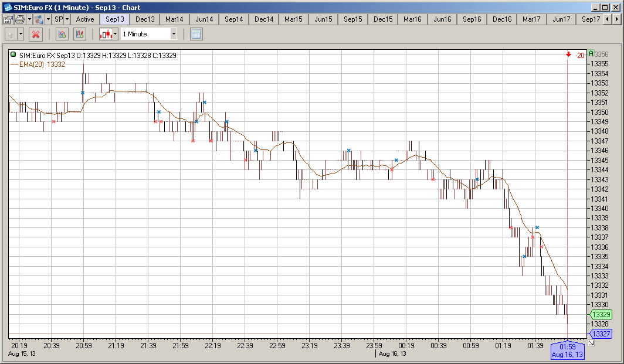This screenshot has width=624, height=364.
Task: Click the 13340 price axis label
Action: click(599, 209)
